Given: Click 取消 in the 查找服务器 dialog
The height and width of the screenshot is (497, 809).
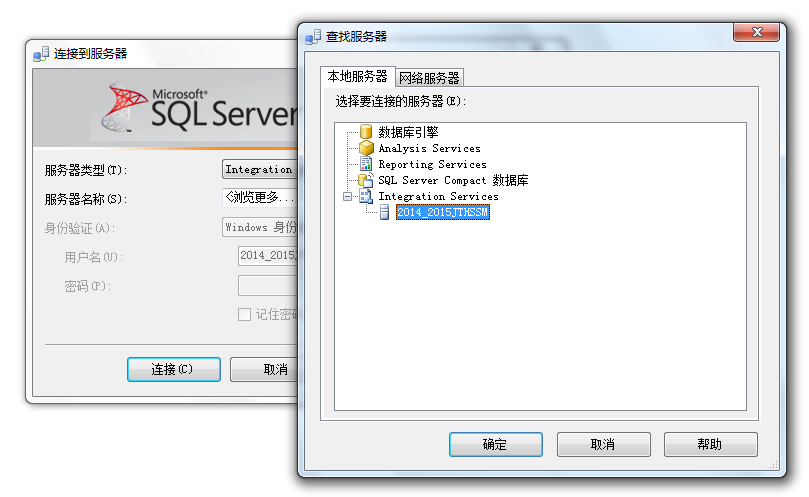Looking at the screenshot, I should click(x=603, y=444).
